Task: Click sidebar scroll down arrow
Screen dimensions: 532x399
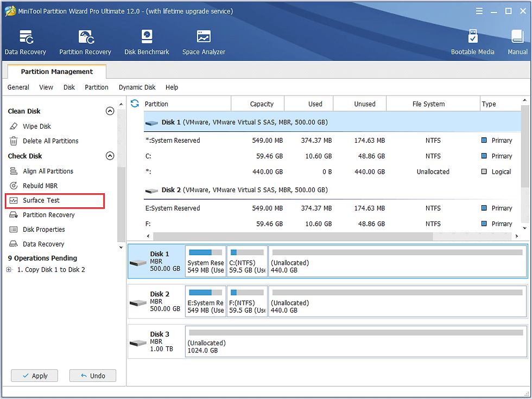Action: tap(121, 248)
